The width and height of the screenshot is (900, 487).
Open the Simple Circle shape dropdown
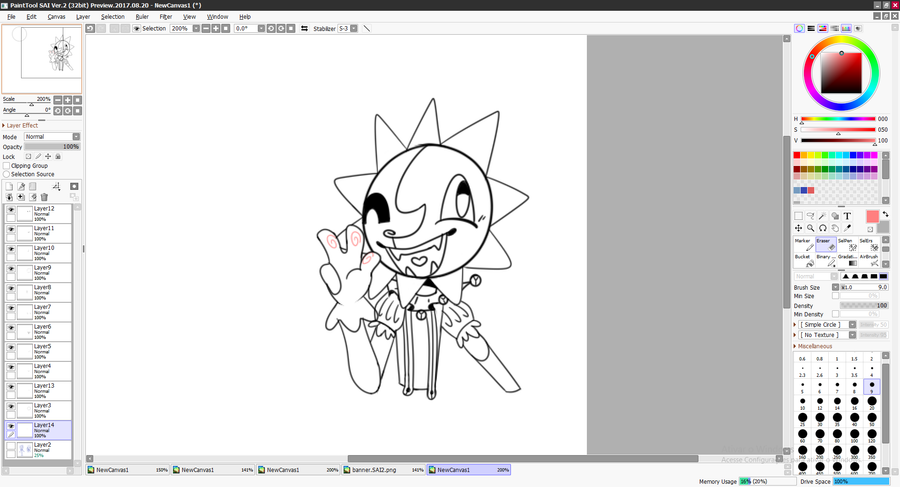click(852, 324)
